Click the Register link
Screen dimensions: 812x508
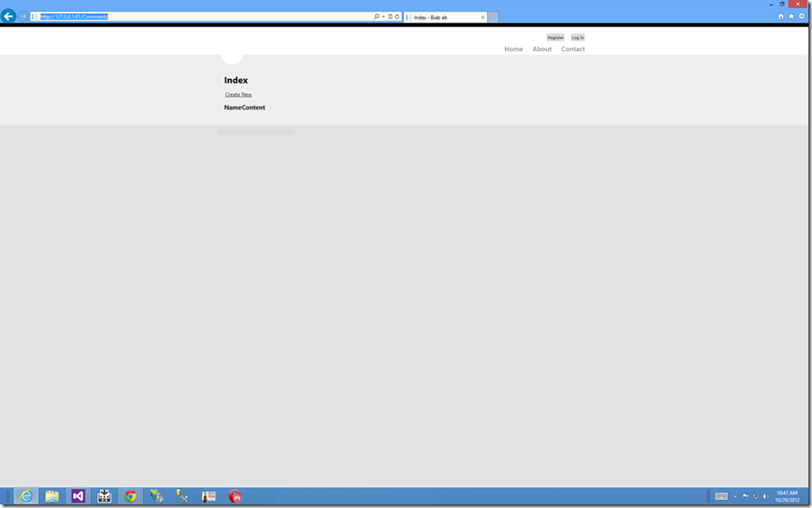(x=555, y=37)
